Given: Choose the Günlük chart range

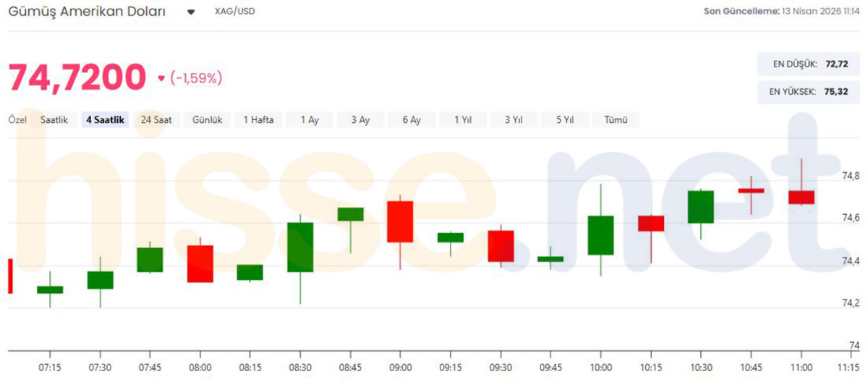Looking at the screenshot, I should 207,120.
